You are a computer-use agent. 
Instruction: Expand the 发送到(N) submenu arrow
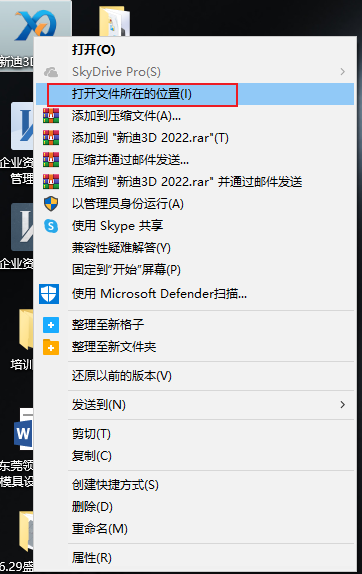coord(343,405)
